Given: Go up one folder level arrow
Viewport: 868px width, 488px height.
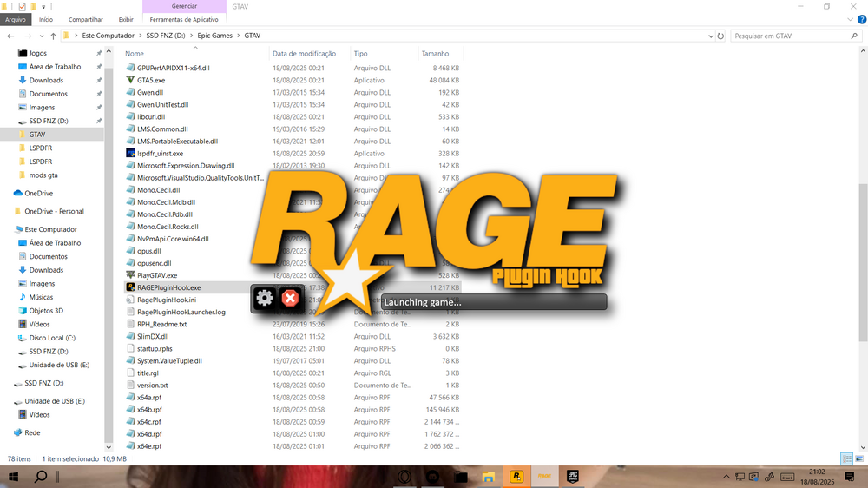Looking at the screenshot, I should pyautogui.click(x=53, y=36).
